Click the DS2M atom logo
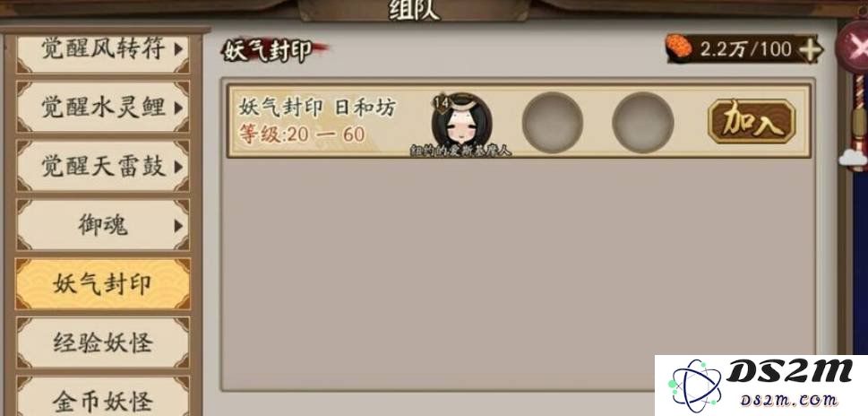The width and height of the screenshot is (868, 416). (x=694, y=386)
